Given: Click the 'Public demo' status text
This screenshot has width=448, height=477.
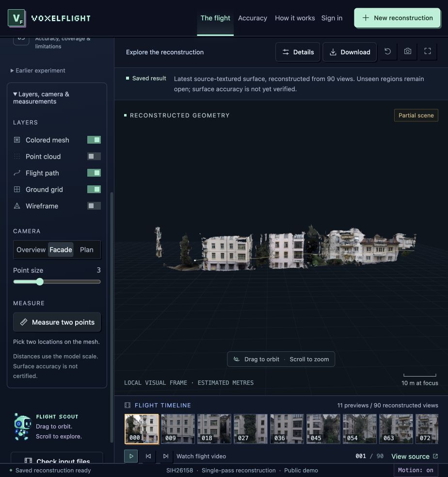Looking at the screenshot, I should (x=301, y=470).
